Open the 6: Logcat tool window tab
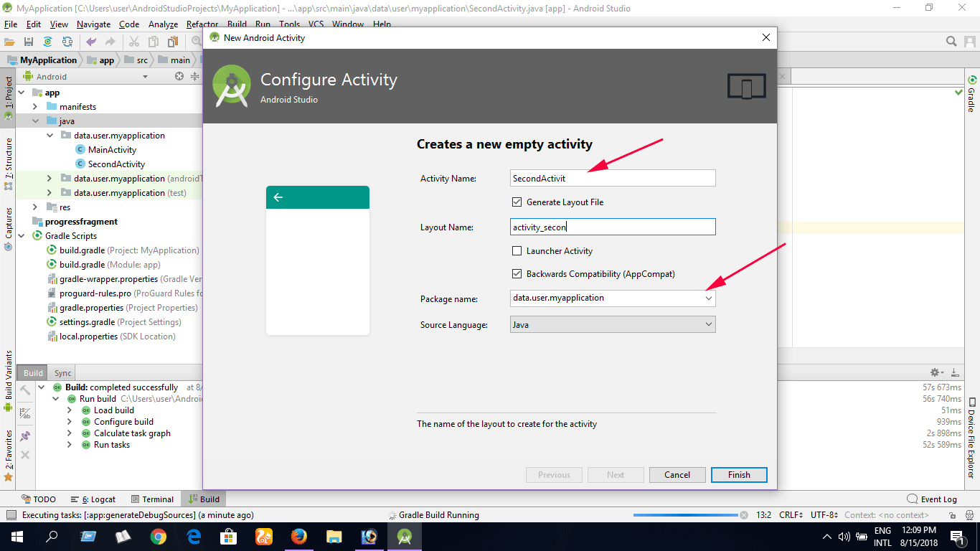The image size is (980, 551). point(93,499)
